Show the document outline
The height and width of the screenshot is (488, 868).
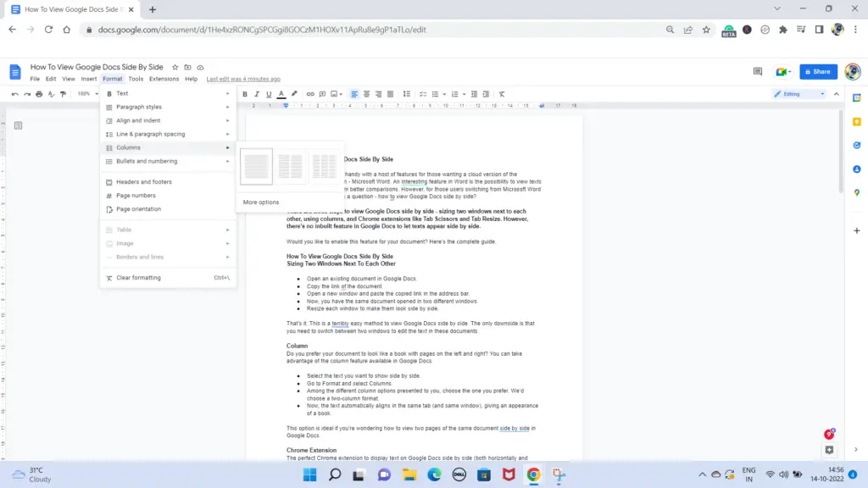click(19, 125)
